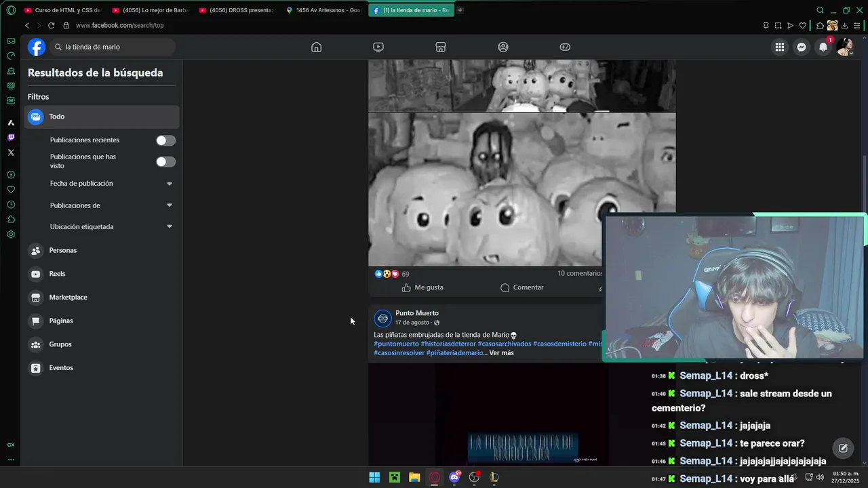Open Facebook video tab icon
This screenshot has width=868, height=488.
[x=378, y=47]
